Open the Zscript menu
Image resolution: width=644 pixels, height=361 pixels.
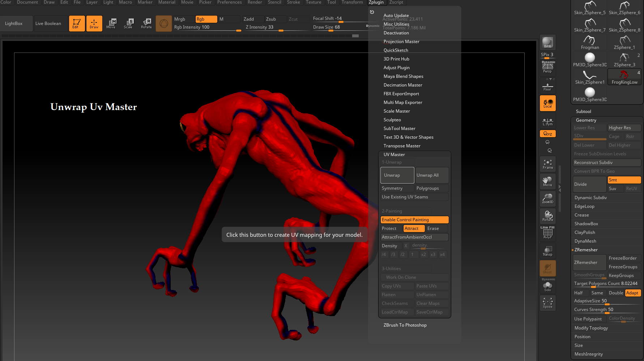[x=396, y=2]
